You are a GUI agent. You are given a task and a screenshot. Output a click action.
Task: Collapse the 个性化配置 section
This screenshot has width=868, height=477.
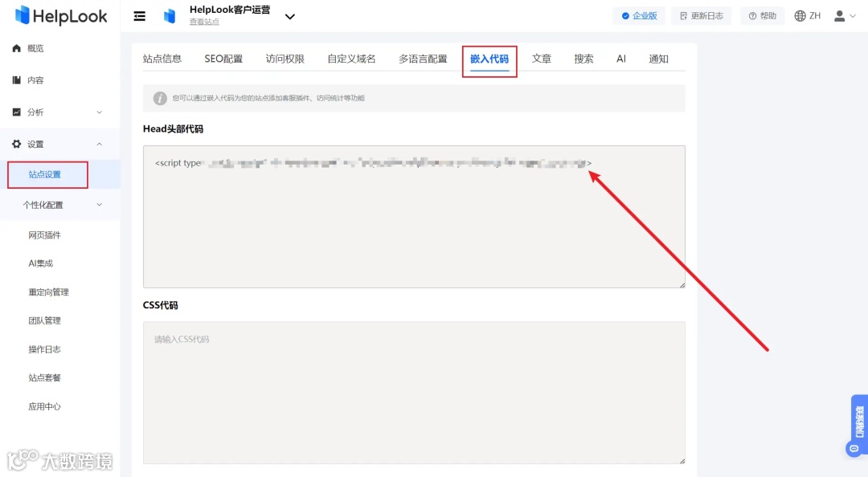(100, 204)
